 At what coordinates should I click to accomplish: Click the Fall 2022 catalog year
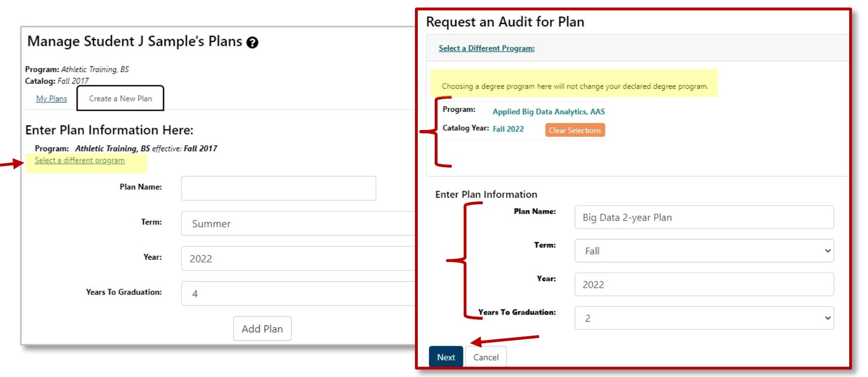coord(508,129)
